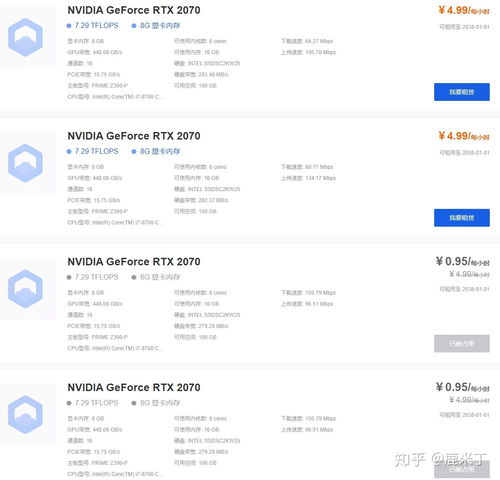Click blue rent button in second listing
This screenshot has width=500, height=480.
(462, 218)
